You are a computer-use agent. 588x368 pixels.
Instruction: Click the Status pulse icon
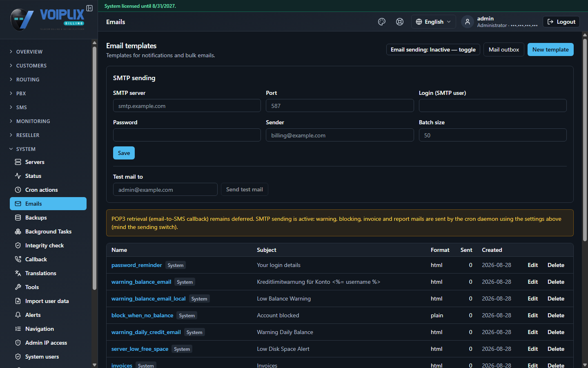coord(18,176)
